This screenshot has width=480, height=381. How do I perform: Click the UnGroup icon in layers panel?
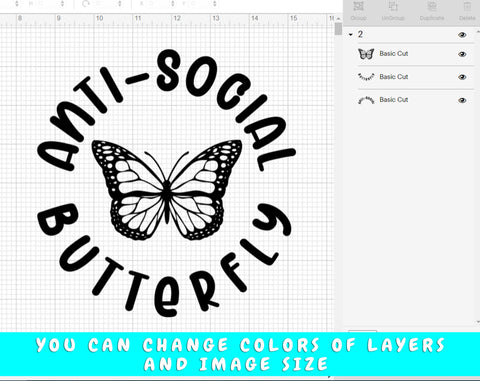click(393, 6)
